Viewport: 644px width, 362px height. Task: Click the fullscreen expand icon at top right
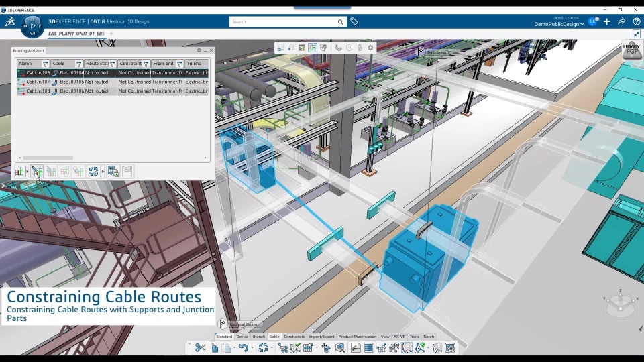636,34
